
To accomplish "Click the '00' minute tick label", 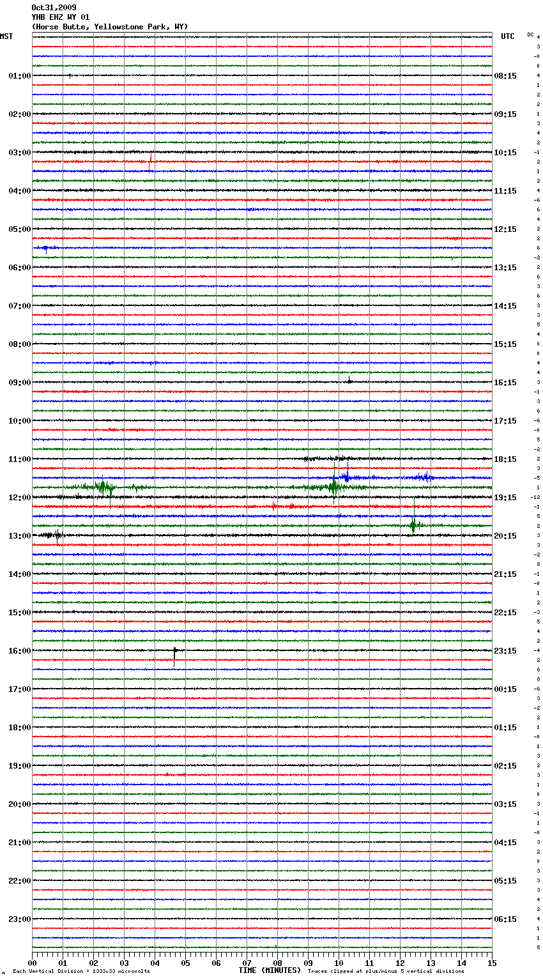I will [32, 963].
